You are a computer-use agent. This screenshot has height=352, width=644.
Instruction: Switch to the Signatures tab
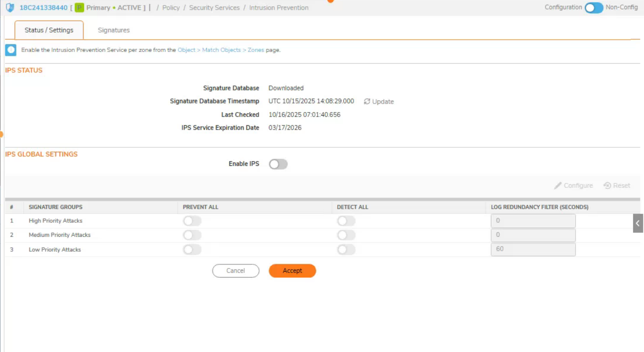tap(114, 30)
